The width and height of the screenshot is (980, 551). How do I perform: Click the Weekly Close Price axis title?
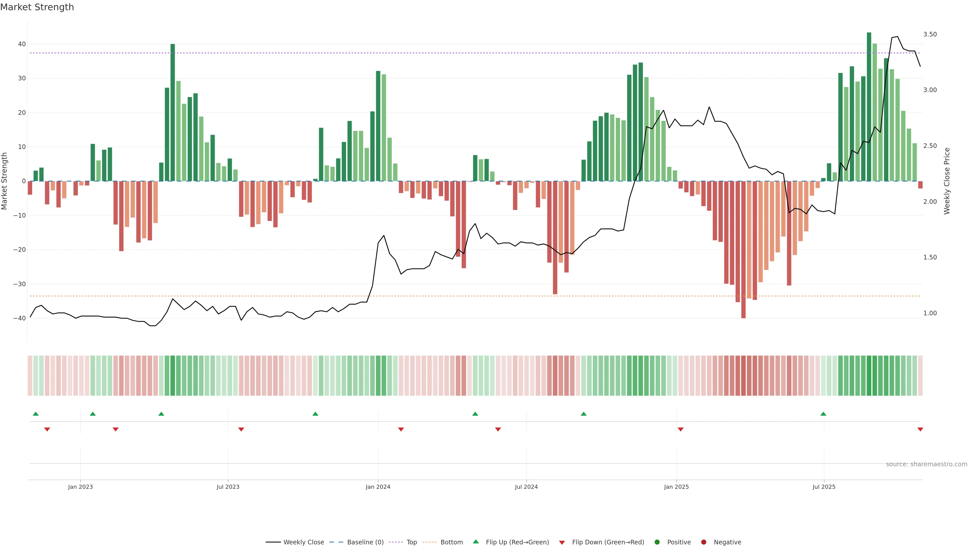coord(947,181)
